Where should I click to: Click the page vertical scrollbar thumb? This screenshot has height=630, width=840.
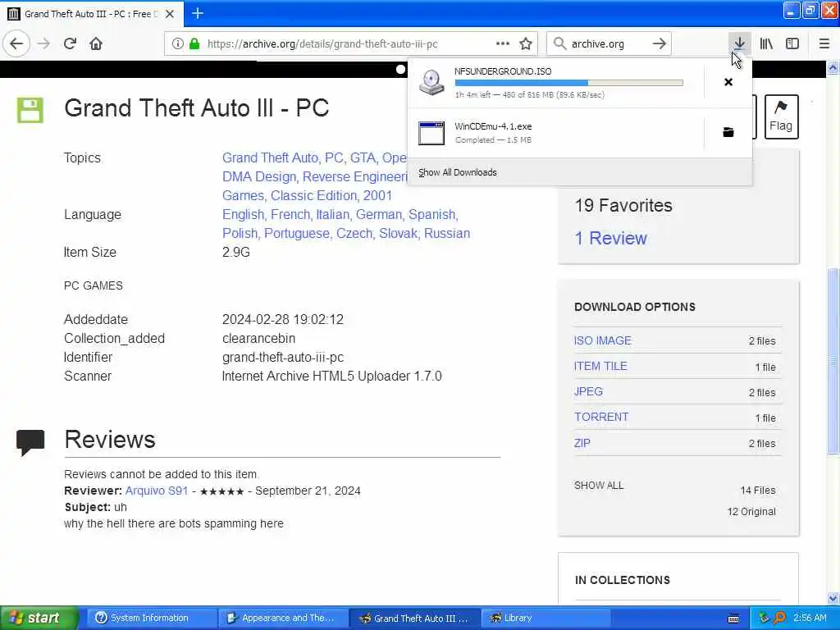click(833, 362)
